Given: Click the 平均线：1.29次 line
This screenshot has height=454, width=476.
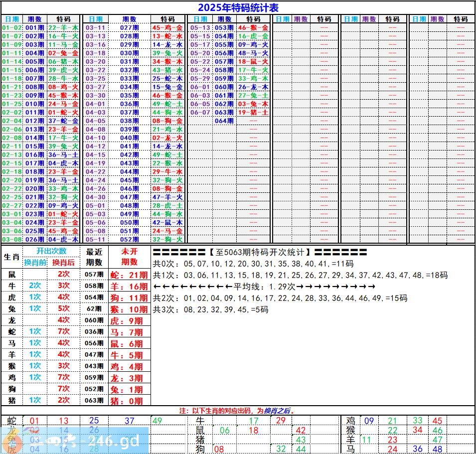Looking at the screenshot, I should [x=264, y=287].
